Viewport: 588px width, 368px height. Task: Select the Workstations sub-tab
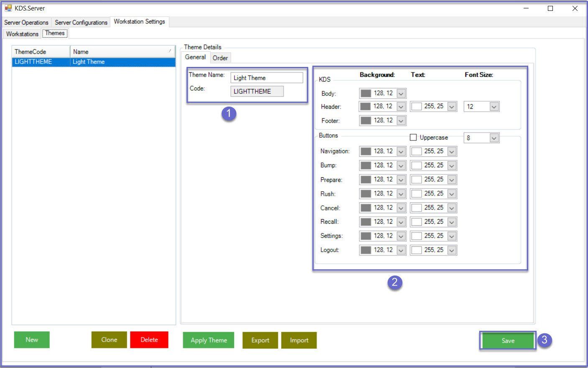22,34
